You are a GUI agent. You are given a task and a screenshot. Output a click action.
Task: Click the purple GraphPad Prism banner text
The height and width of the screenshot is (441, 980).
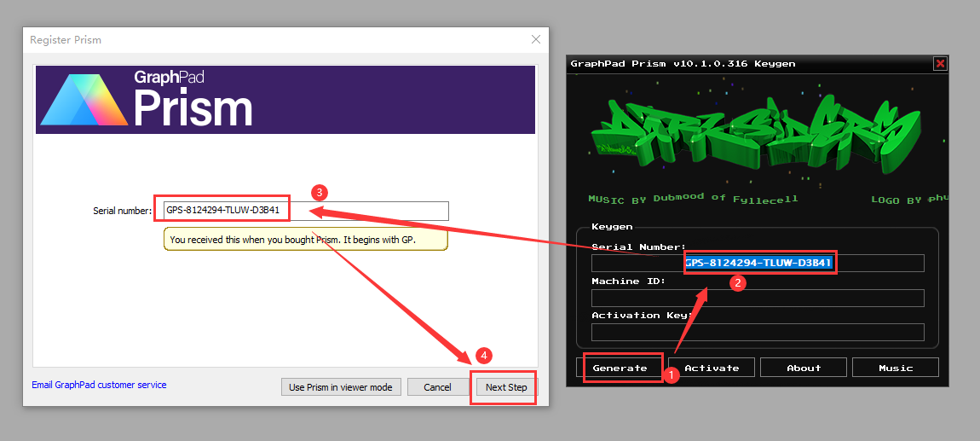[x=193, y=100]
